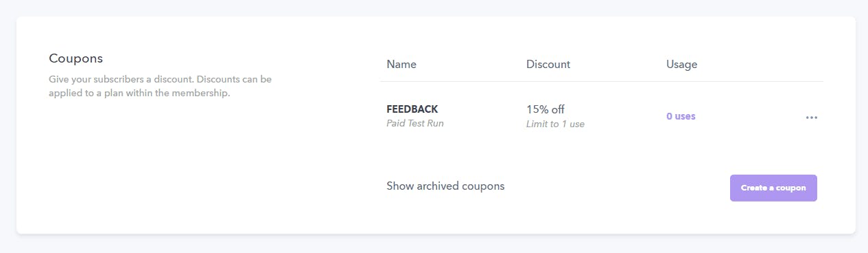Click the divider line under column headers
The height and width of the screenshot is (253, 868).
click(602, 81)
